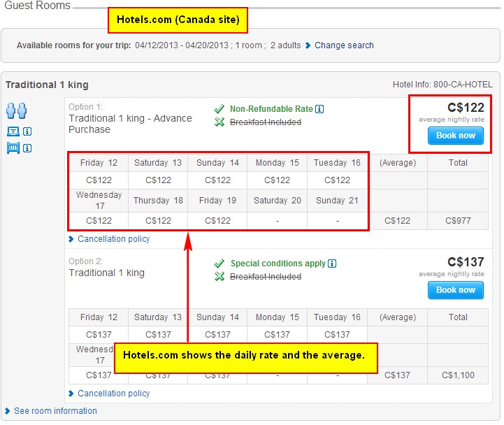Expand See room information

click(55, 411)
